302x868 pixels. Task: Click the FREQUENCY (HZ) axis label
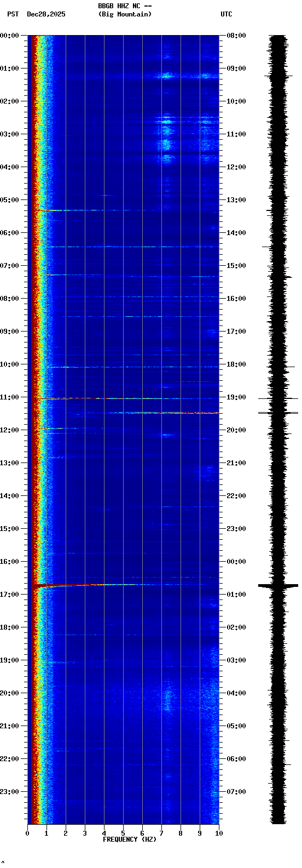[130, 840]
